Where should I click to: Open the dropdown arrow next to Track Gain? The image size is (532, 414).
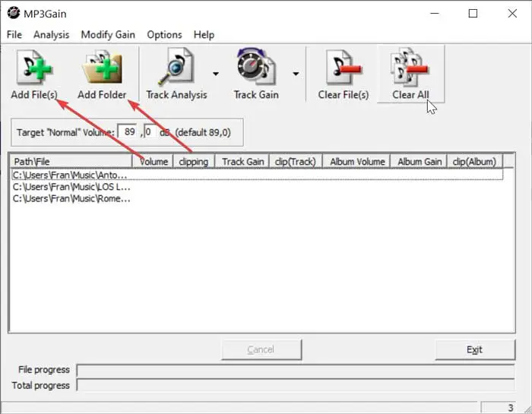[x=296, y=74]
